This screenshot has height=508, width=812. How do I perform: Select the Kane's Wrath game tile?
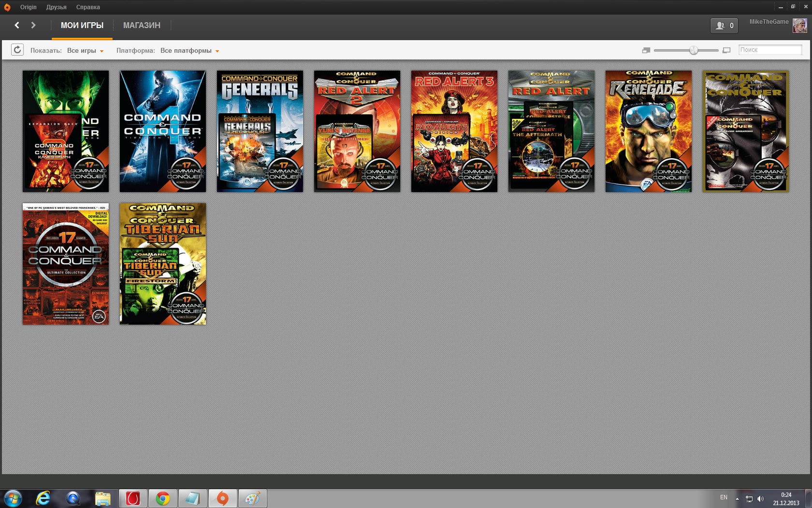click(x=66, y=131)
